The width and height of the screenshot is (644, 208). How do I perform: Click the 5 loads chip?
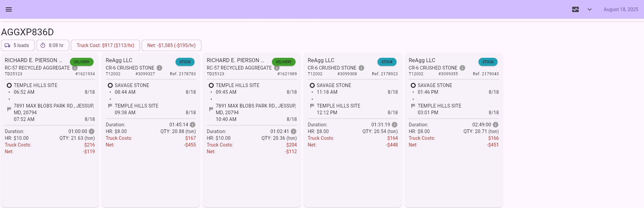tap(18, 45)
